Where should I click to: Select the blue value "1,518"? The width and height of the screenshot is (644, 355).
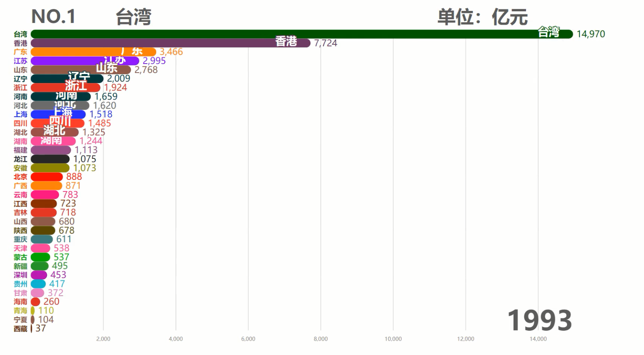[101, 114]
